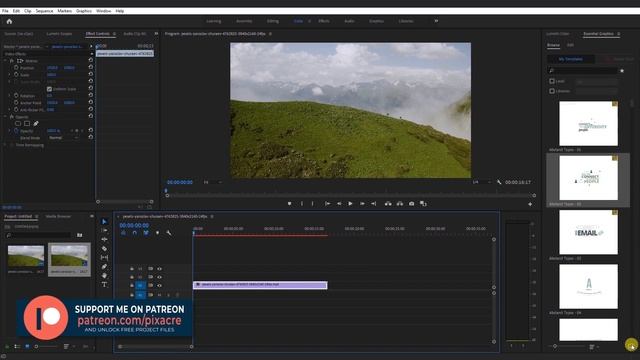Switch to the Editing workspace
The height and width of the screenshot is (360, 640).
(273, 21)
